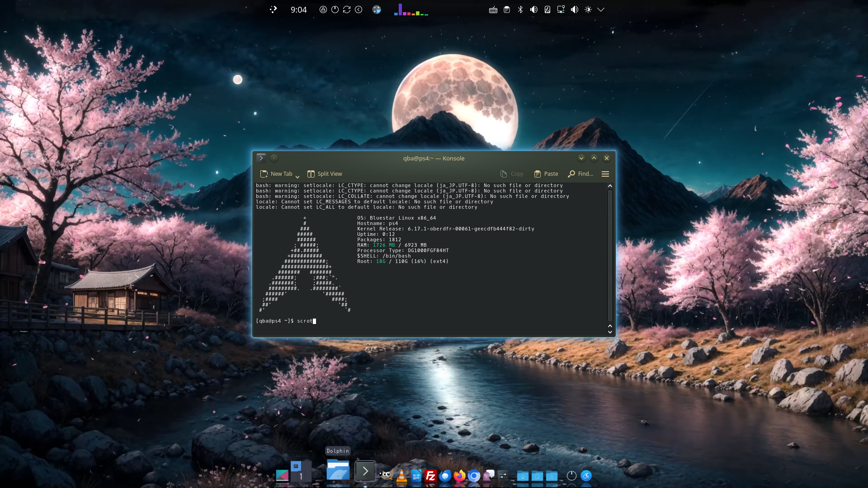Open the Dolphin file manager in the dock
The image size is (868, 488).
[x=338, y=470]
